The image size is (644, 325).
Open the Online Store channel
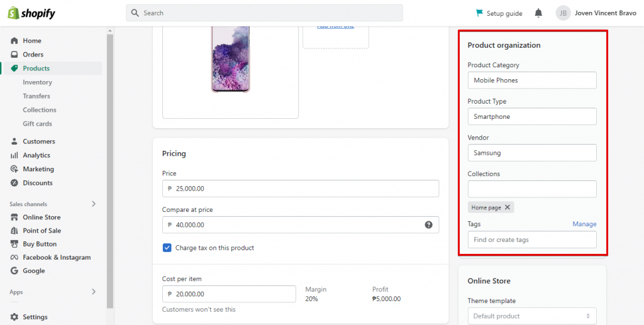click(x=42, y=218)
